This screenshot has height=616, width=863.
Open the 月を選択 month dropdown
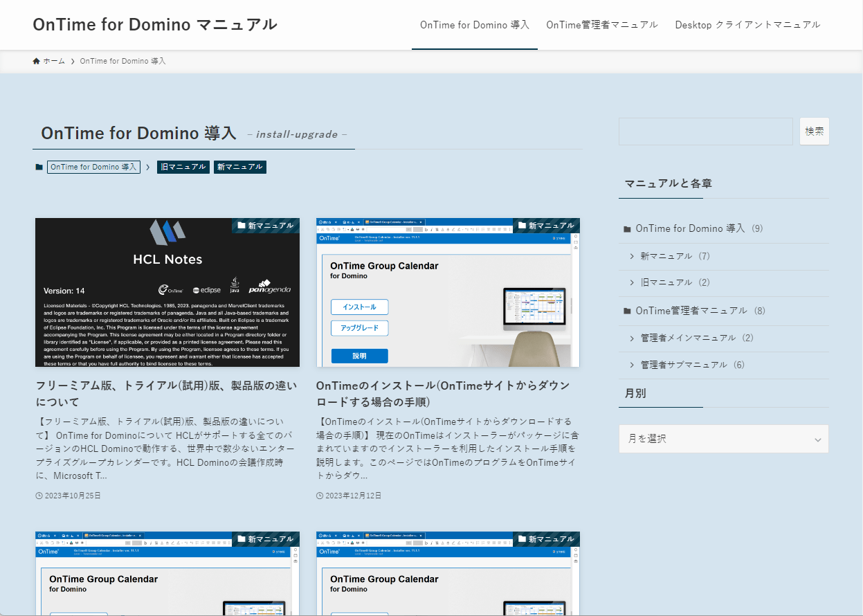723,438
